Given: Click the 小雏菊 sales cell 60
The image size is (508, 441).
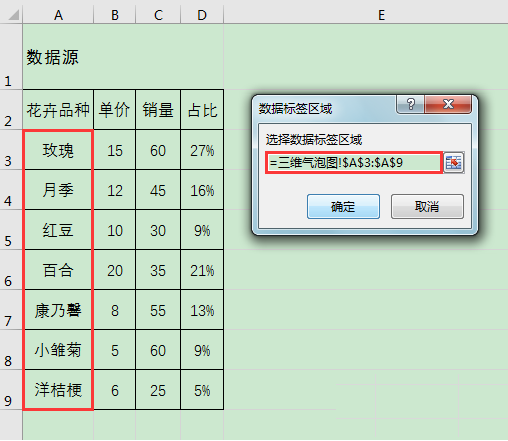Looking at the screenshot, I should (x=158, y=350).
